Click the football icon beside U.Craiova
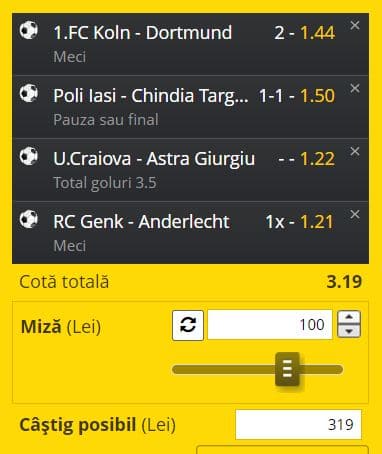This screenshot has width=382, height=454. pyautogui.click(x=29, y=156)
